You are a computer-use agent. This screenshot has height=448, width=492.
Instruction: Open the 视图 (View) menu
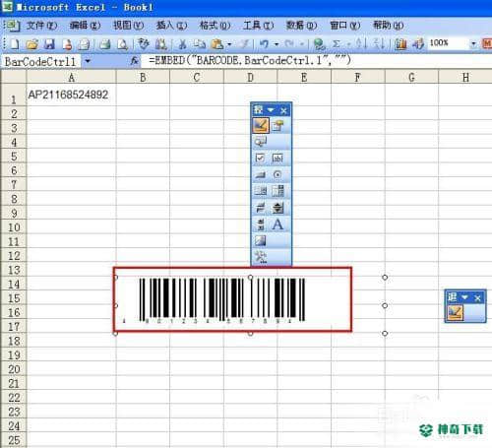tap(128, 26)
